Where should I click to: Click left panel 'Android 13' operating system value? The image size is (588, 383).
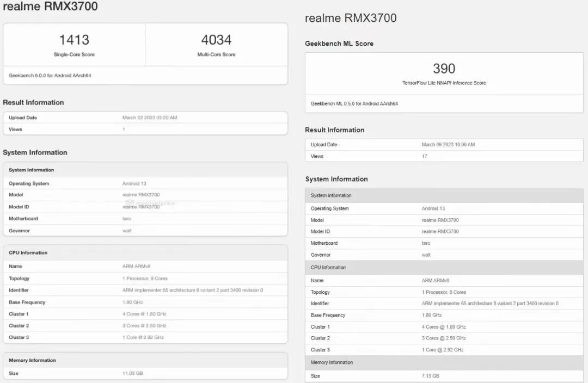[134, 184]
